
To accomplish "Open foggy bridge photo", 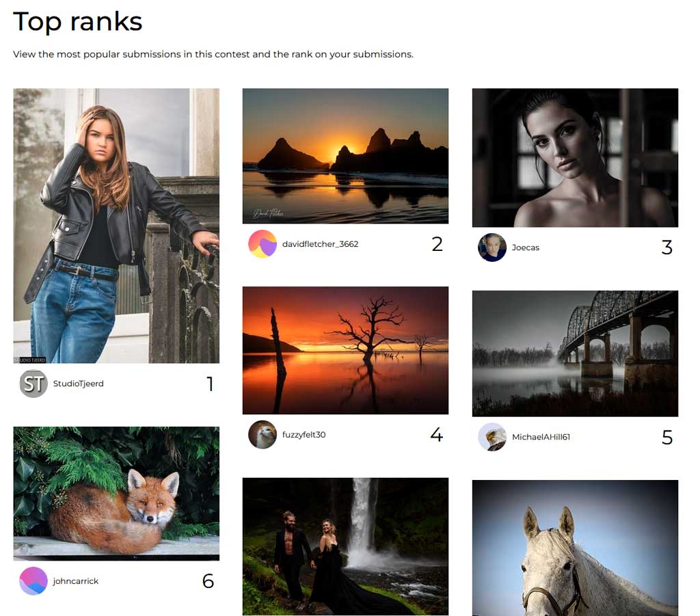I will pyautogui.click(x=575, y=353).
